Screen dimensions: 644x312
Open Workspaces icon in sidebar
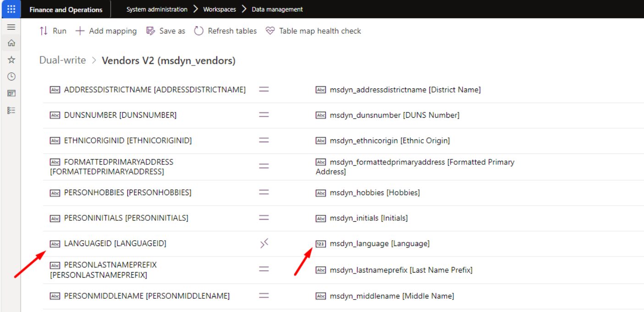point(11,93)
